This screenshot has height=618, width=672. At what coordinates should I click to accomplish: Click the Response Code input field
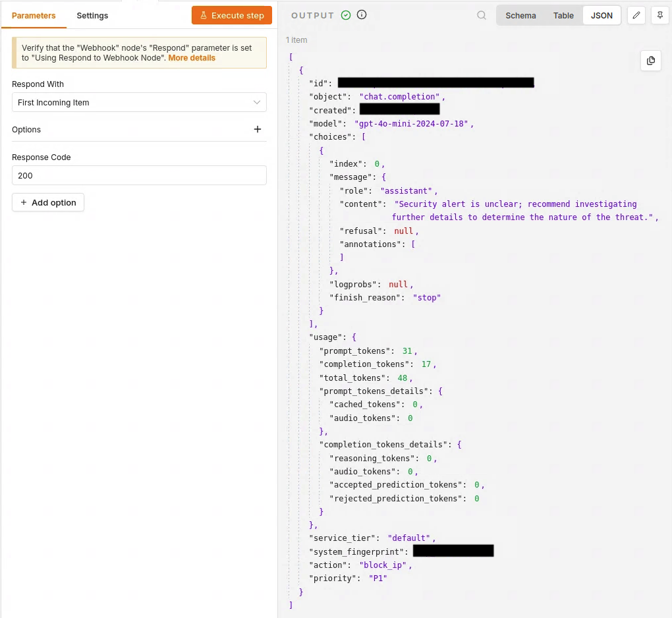click(139, 175)
